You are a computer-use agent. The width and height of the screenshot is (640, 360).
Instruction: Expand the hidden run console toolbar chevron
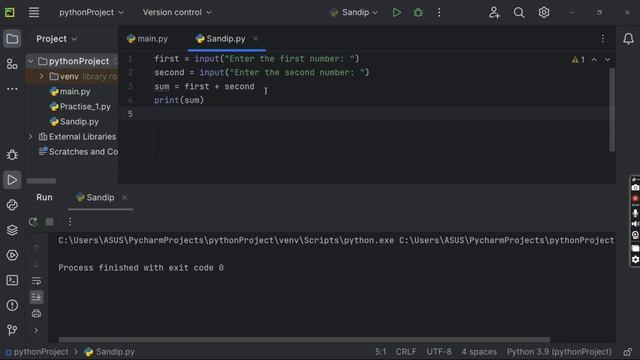(x=36, y=330)
